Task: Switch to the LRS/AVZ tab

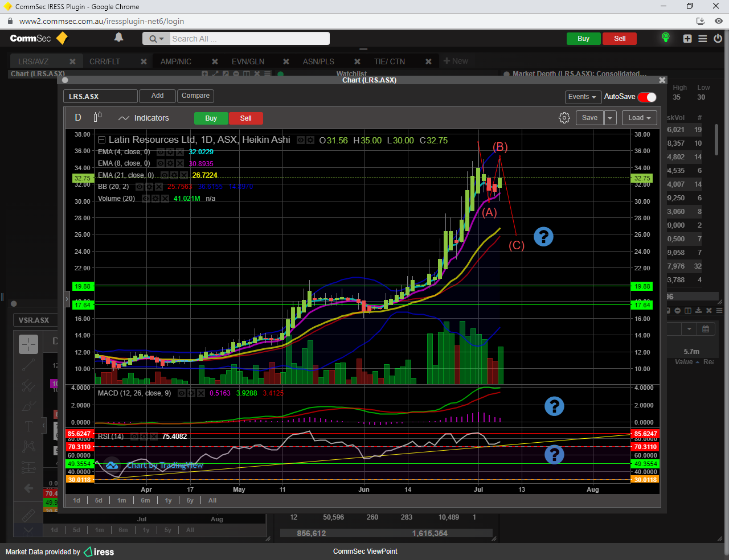Action: pyautogui.click(x=33, y=61)
